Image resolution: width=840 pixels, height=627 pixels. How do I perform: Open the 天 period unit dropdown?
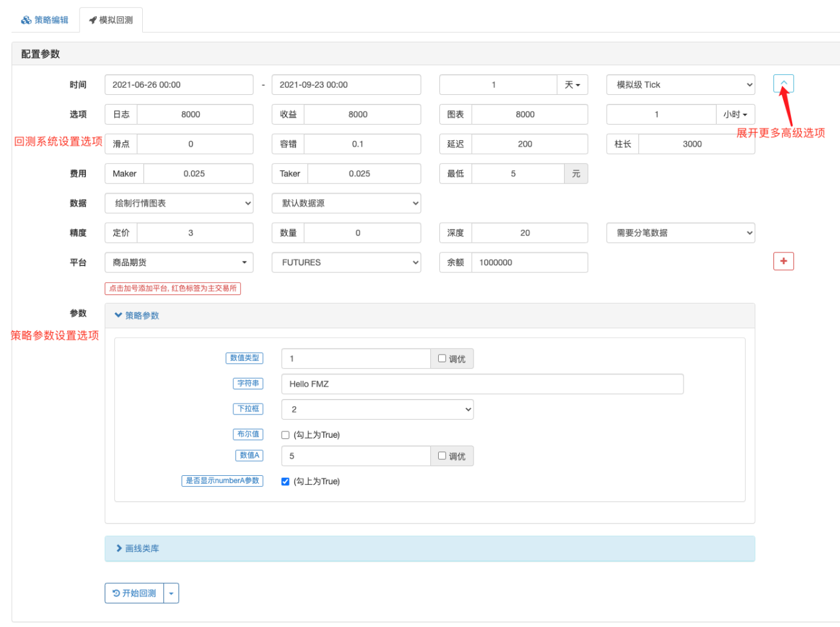tap(572, 85)
